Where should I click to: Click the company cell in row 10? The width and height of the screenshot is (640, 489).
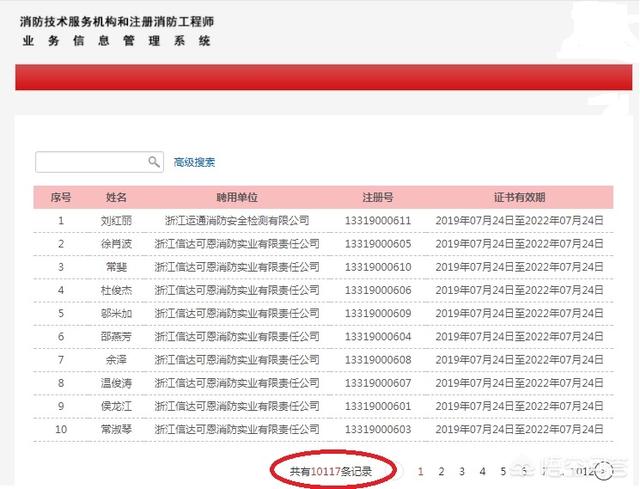pyautogui.click(x=237, y=429)
